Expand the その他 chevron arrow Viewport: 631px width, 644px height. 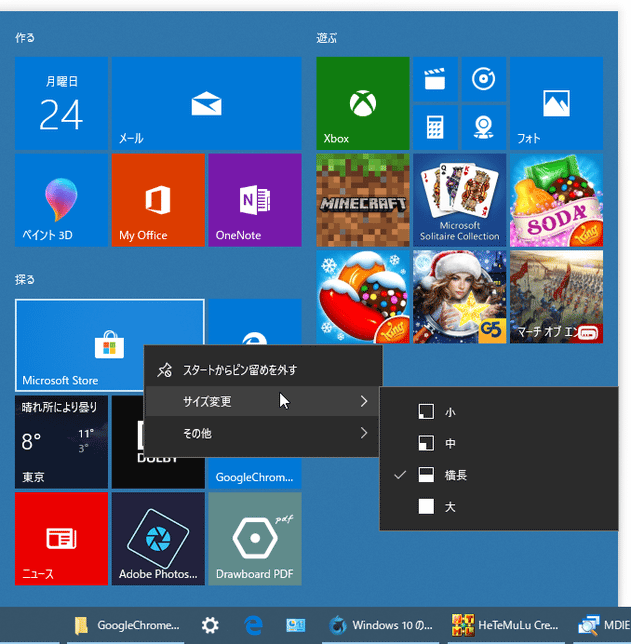(x=364, y=433)
